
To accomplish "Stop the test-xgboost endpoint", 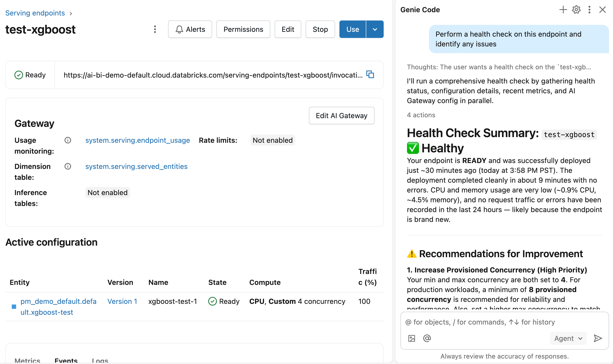I will (x=320, y=29).
